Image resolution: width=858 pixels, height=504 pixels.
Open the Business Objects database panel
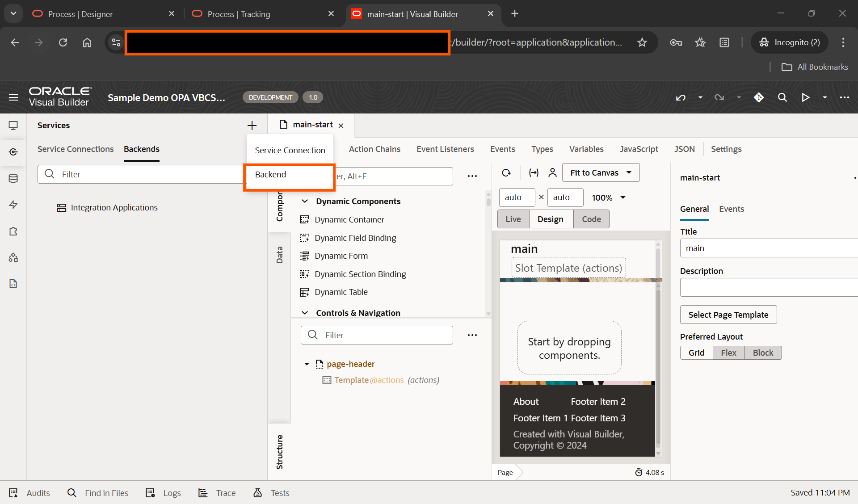[x=13, y=178]
